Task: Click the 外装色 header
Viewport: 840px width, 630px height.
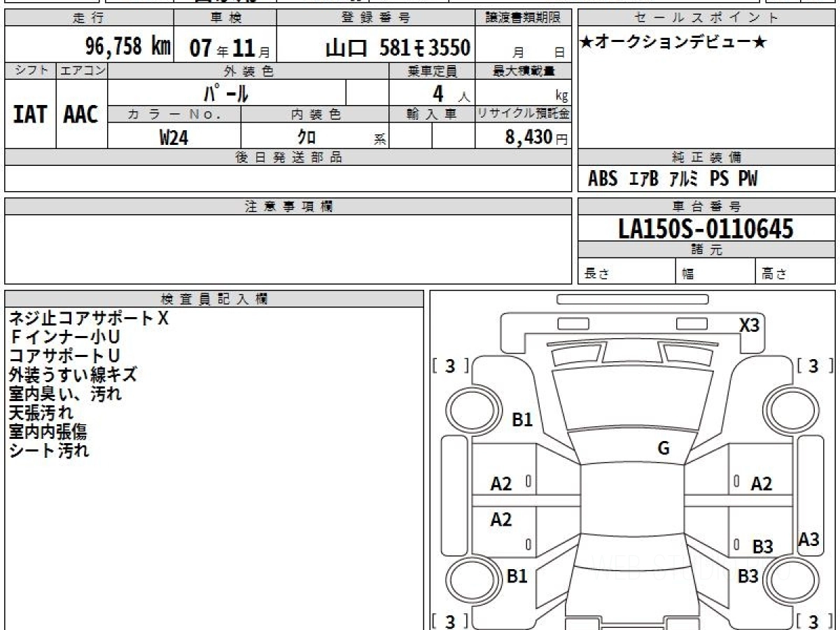Action: coord(248,71)
